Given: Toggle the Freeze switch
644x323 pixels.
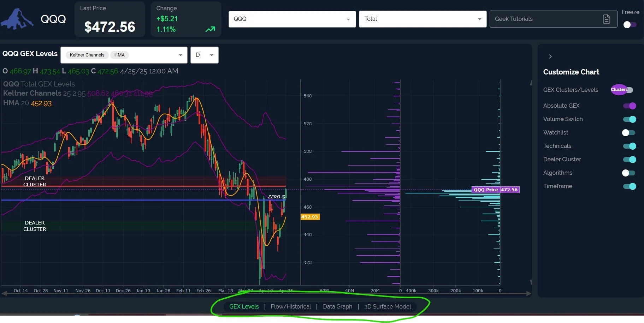Looking at the screenshot, I should point(630,25).
